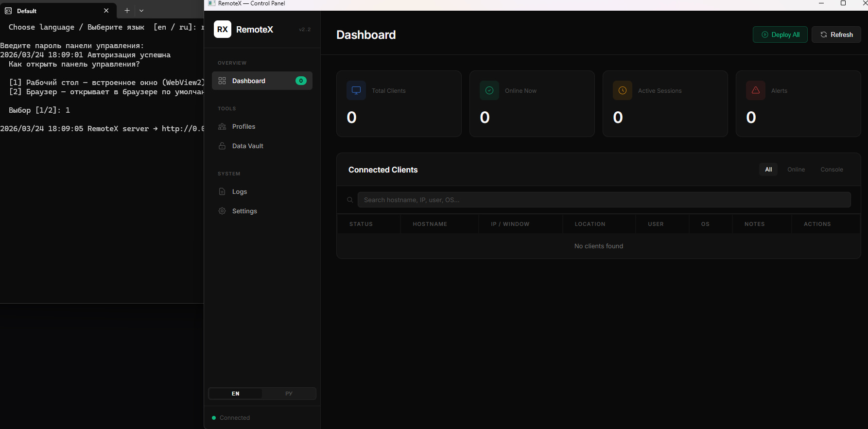Click the green Connected status dot
This screenshot has height=429, width=868.
(214, 418)
